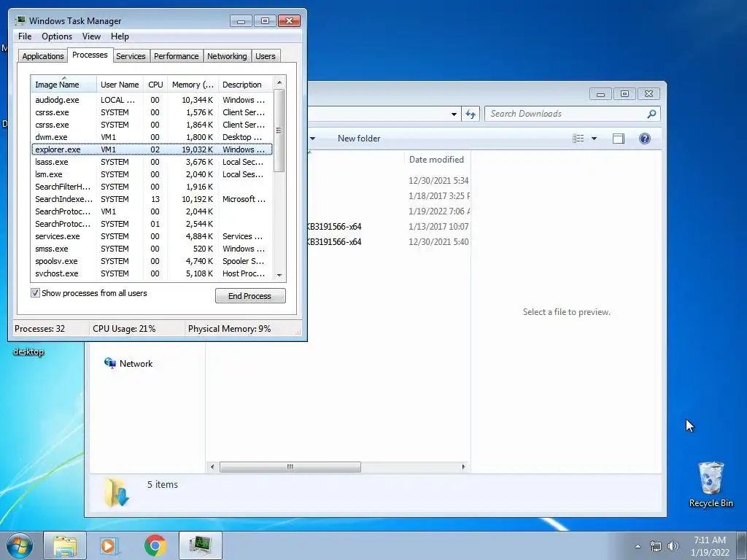Click process list scrollbar up arrow
747x560 pixels.
[279, 82]
